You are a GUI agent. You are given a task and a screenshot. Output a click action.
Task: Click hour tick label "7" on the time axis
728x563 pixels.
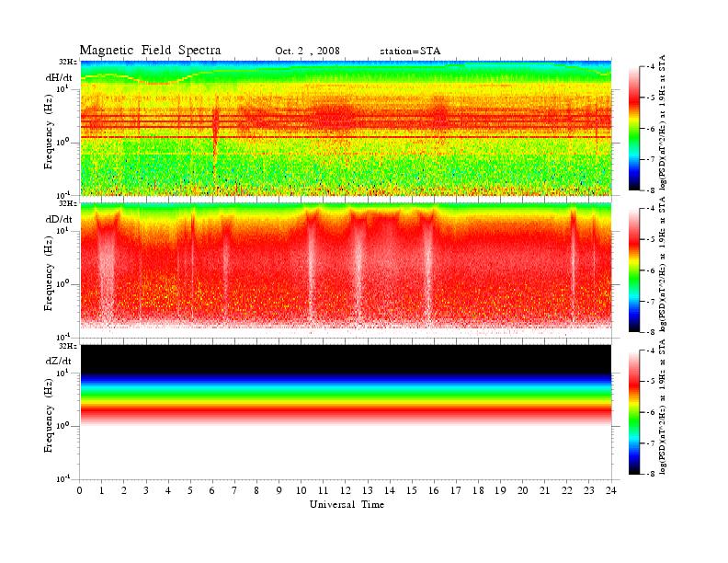point(235,491)
